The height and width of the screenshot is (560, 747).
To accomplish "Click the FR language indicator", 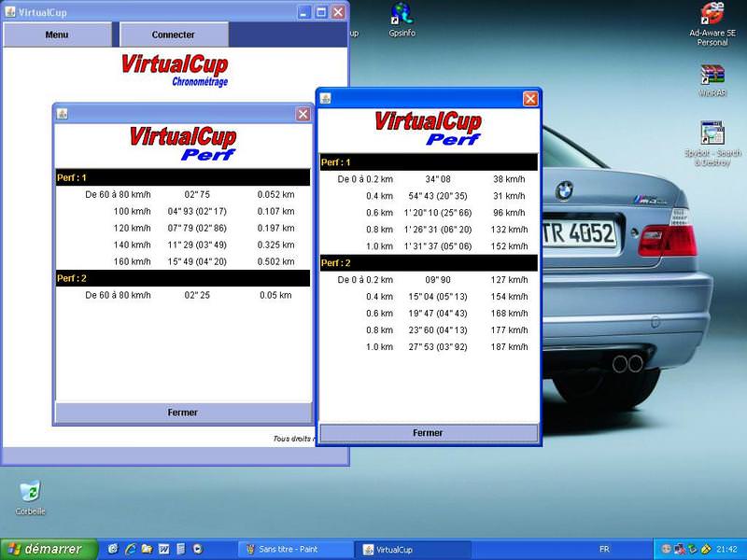I will click(604, 549).
